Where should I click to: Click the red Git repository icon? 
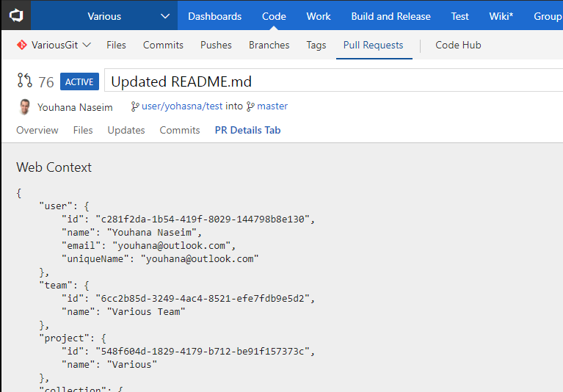tap(21, 45)
